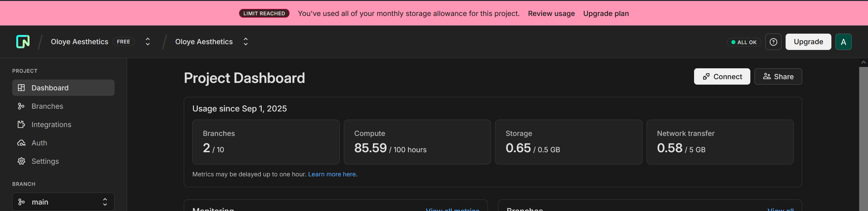868x211 pixels.
Task: Click the Neon logo icon
Action: tap(23, 42)
